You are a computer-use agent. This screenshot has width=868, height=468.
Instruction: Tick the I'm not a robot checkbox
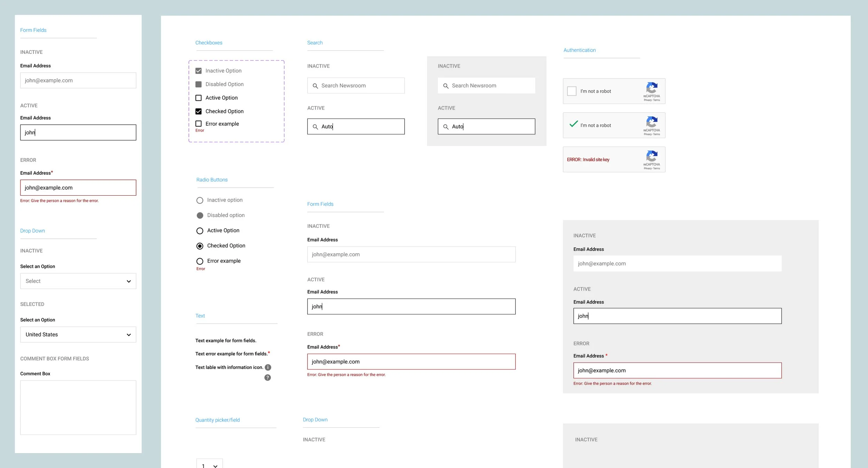coord(571,91)
